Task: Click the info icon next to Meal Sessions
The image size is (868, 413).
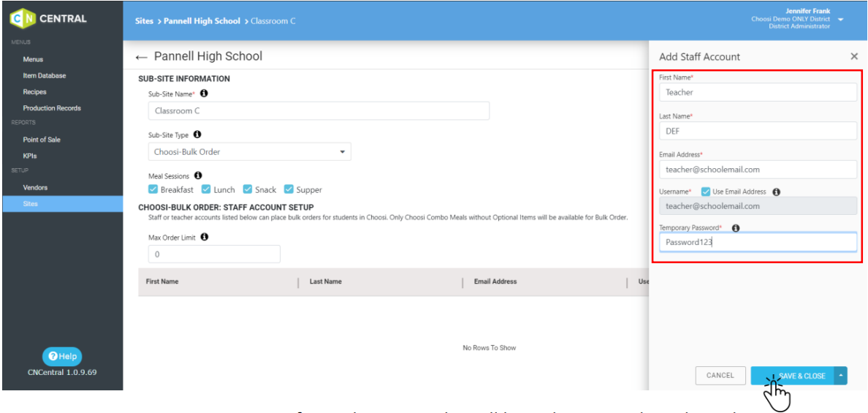Action: tap(198, 176)
